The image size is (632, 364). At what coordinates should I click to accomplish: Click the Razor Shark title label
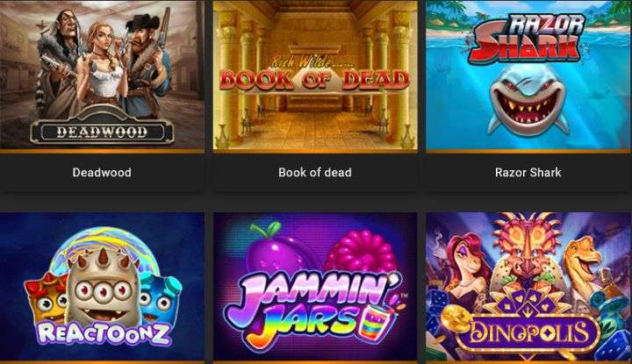coord(528,172)
